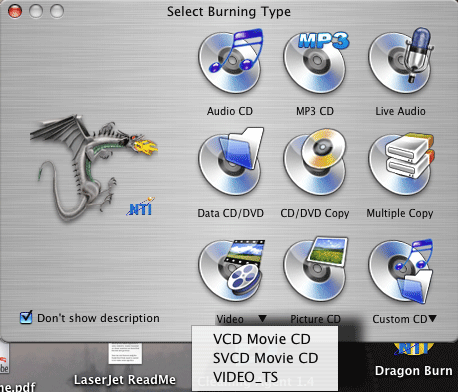Open the Custom CD music folder icon
The width and height of the screenshot is (458, 392).
(401, 270)
